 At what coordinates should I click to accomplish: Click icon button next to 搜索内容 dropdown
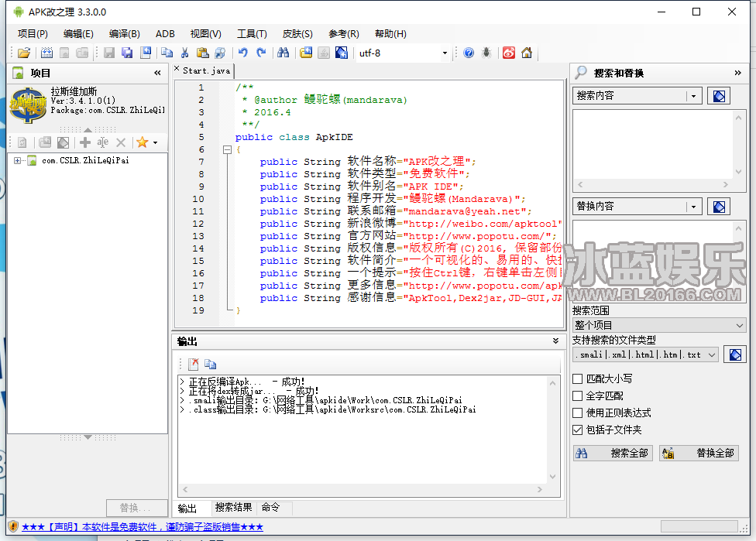pyautogui.click(x=719, y=96)
